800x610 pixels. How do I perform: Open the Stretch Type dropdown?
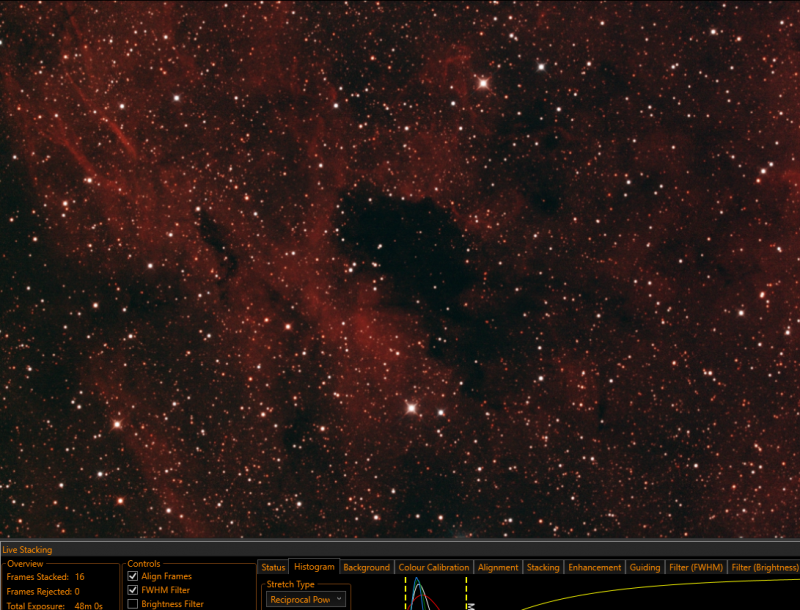pos(306,600)
